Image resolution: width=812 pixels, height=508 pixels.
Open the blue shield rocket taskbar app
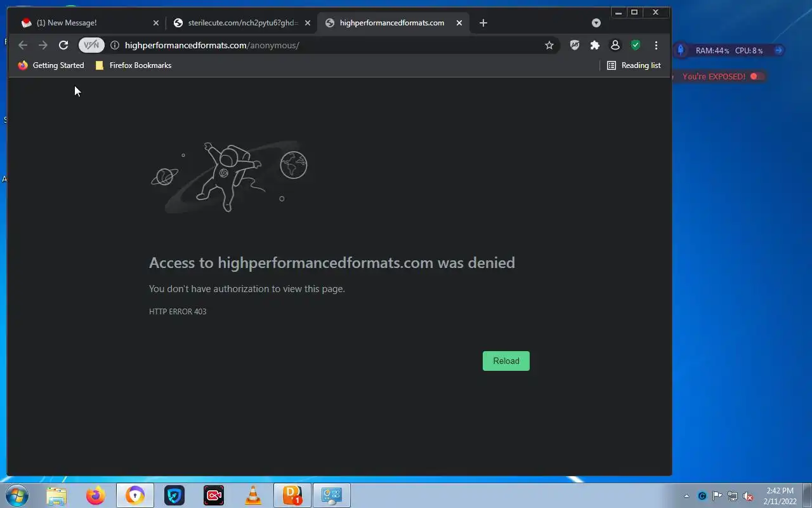click(174, 495)
